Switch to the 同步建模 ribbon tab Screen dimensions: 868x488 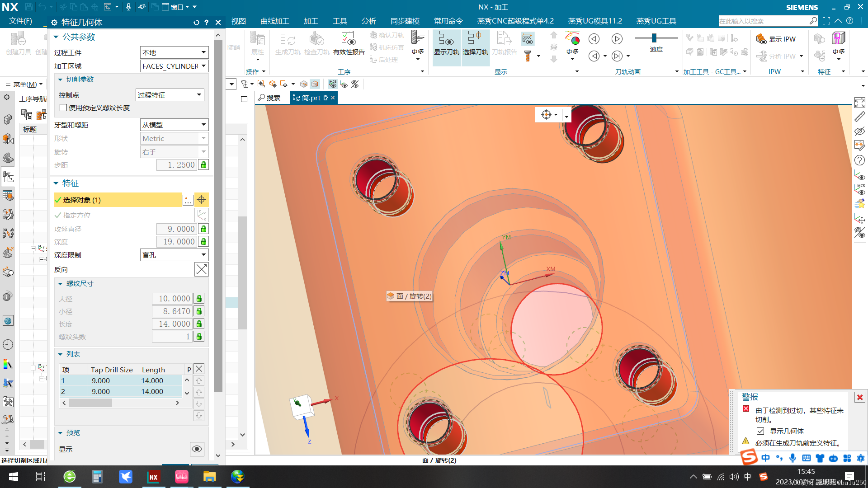[405, 21]
